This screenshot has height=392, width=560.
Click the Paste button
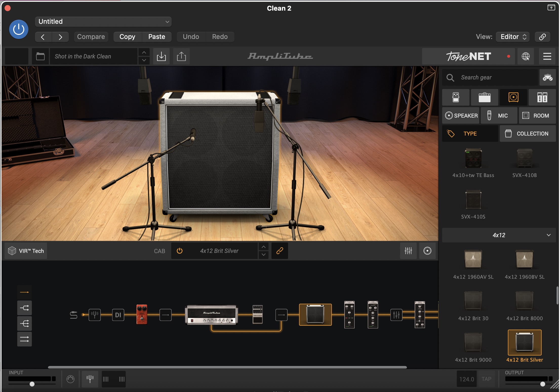click(157, 37)
